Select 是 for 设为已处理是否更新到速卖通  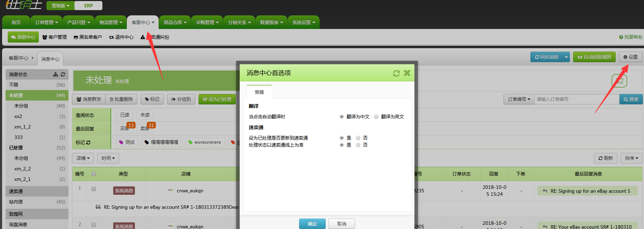coord(342,138)
